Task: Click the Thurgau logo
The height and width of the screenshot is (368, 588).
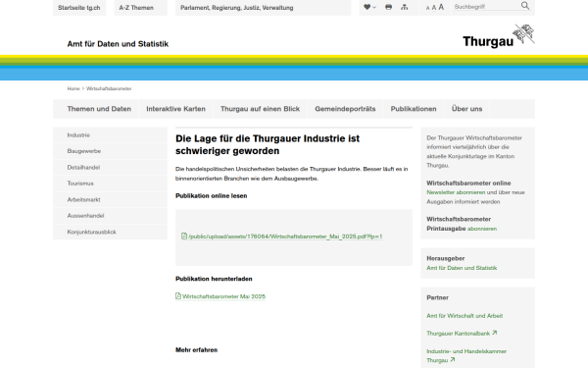Action: tap(499, 36)
